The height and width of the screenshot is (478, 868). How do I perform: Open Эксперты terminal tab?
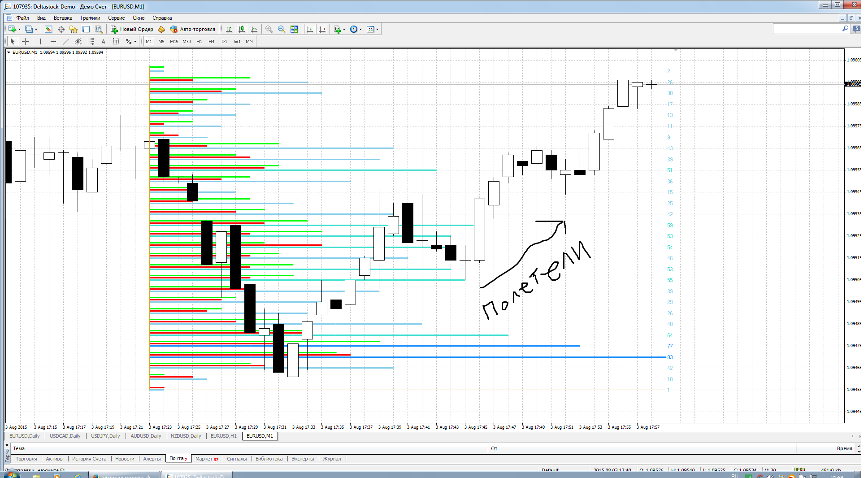[303, 459]
